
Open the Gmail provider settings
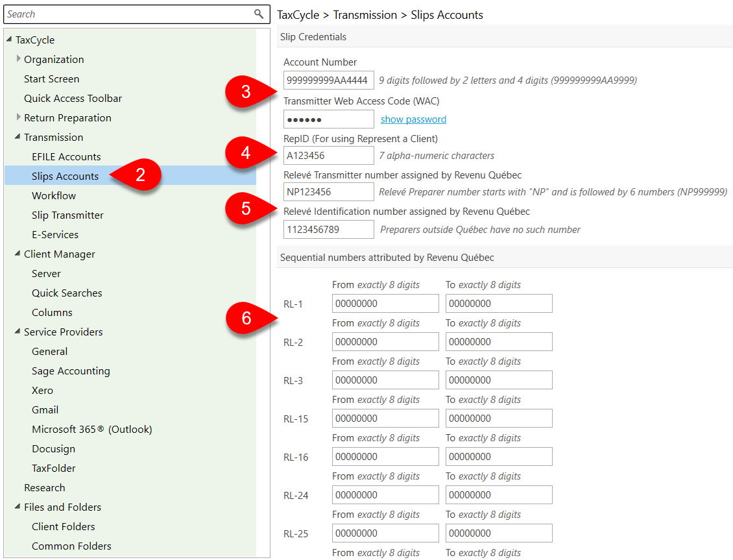tap(45, 409)
